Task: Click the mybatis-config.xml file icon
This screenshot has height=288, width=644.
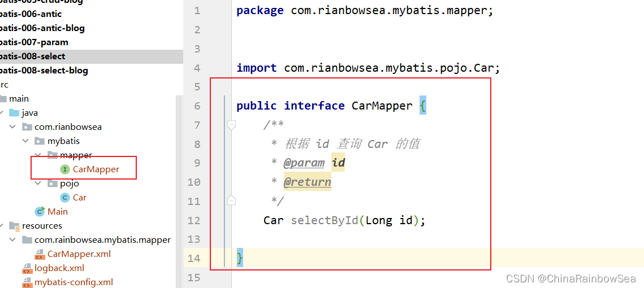Action: [27, 282]
